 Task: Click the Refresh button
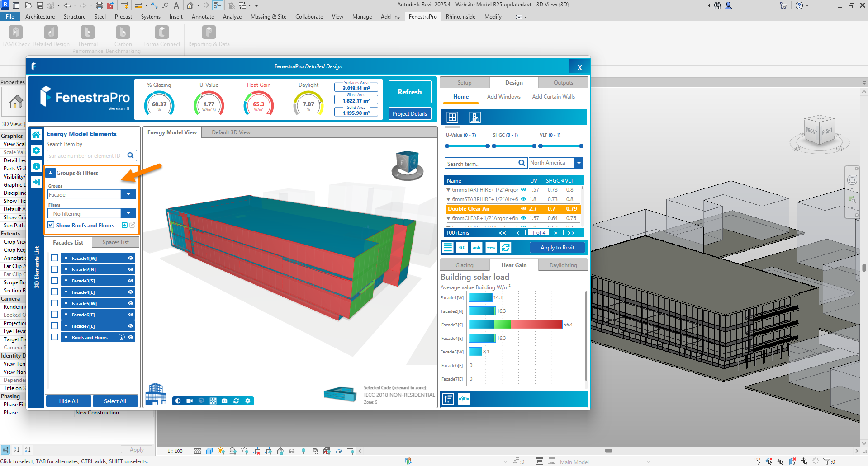(x=410, y=92)
